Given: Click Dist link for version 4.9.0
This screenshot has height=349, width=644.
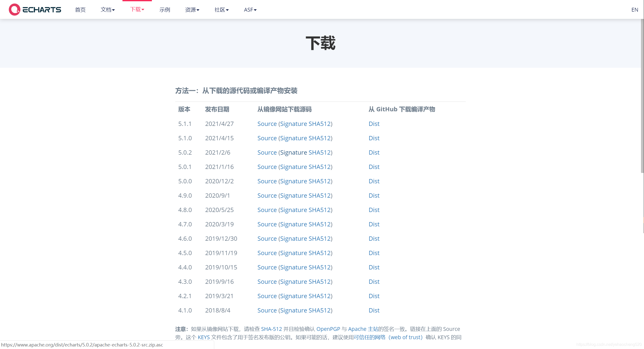Looking at the screenshot, I should (x=374, y=195).
